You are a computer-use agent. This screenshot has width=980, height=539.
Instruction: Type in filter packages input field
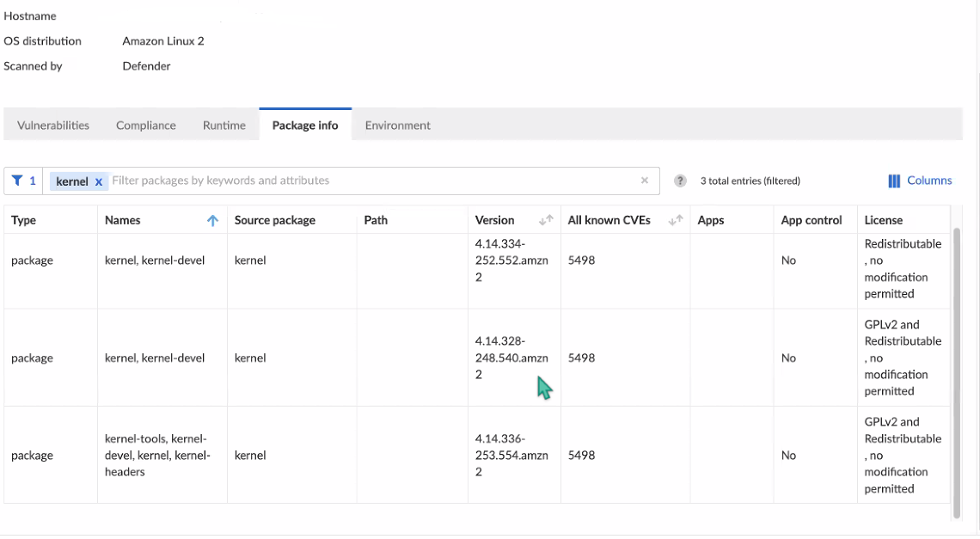click(x=370, y=181)
